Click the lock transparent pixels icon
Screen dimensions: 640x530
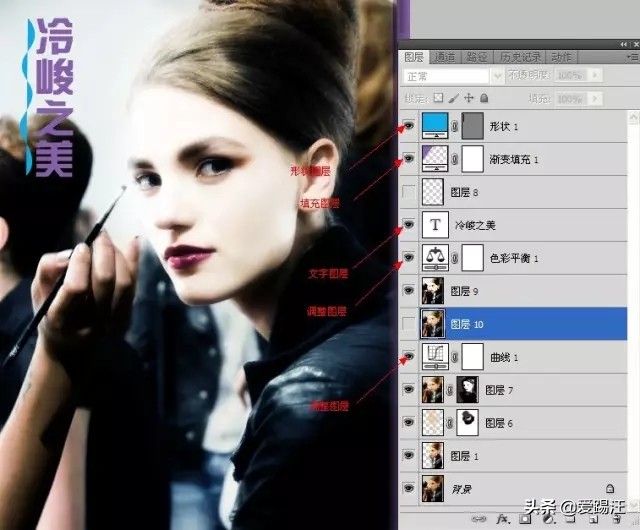click(437, 99)
